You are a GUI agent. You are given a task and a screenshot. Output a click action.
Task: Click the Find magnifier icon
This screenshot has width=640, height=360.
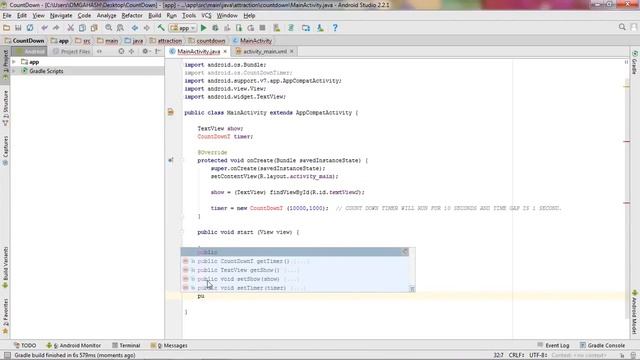tap(109, 28)
